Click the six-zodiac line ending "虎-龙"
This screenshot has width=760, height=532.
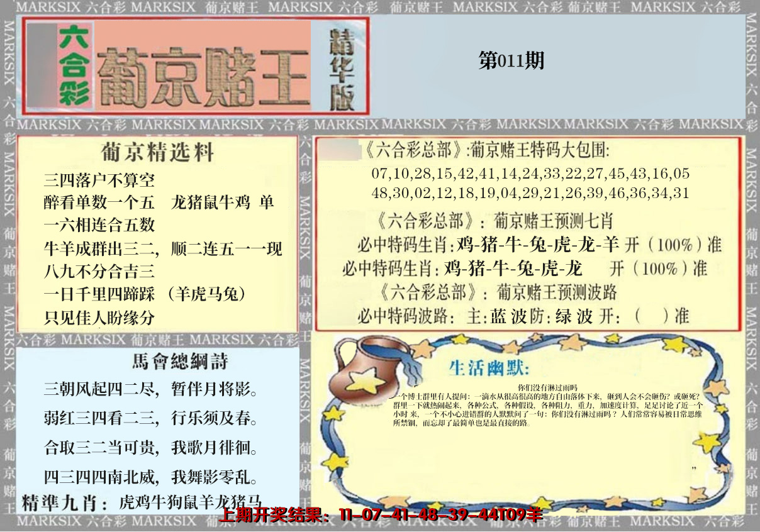[525, 269]
